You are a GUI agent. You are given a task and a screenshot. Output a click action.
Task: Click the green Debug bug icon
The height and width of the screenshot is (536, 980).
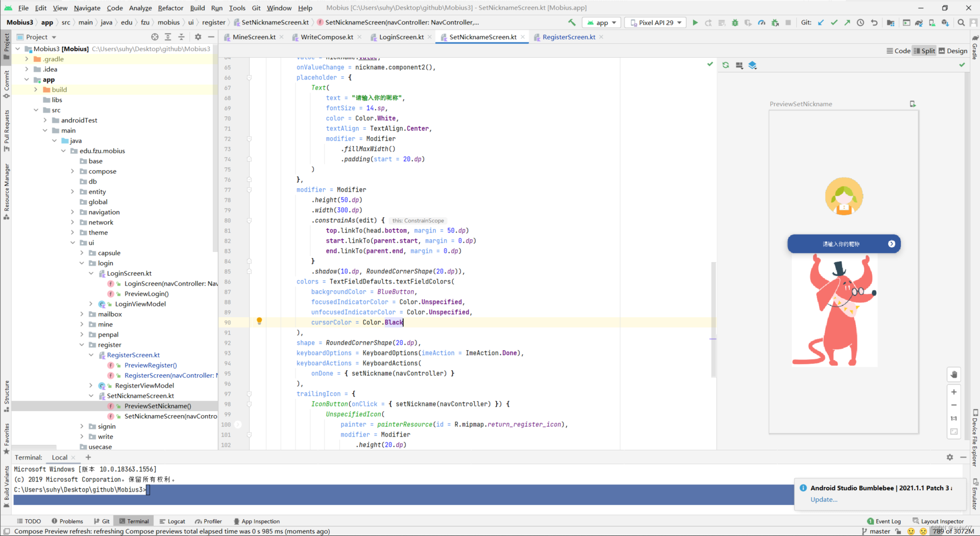pyautogui.click(x=735, y=22)
